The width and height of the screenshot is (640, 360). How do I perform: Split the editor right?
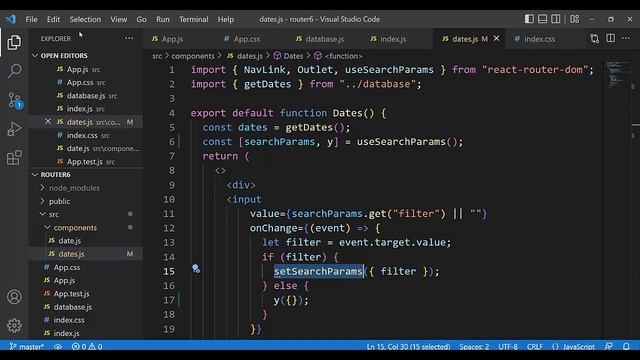pos(610,38)
